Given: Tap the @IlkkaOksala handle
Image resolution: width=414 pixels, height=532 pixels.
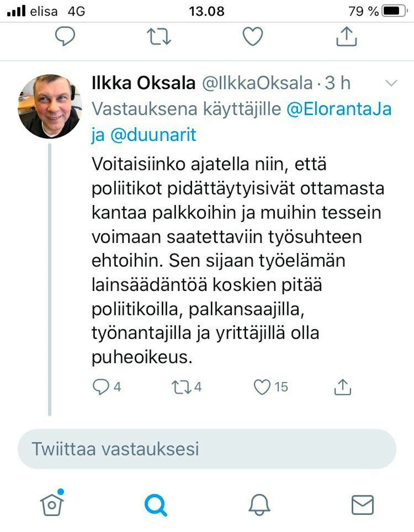Looking at the screenshot, I should point(257,83).
